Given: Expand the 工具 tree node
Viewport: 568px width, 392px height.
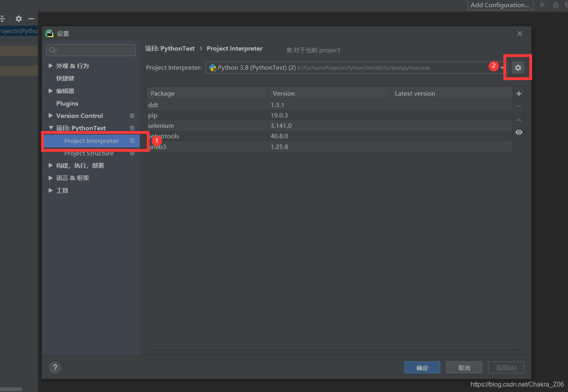Looking at the screenshot, I should point(51,190).
